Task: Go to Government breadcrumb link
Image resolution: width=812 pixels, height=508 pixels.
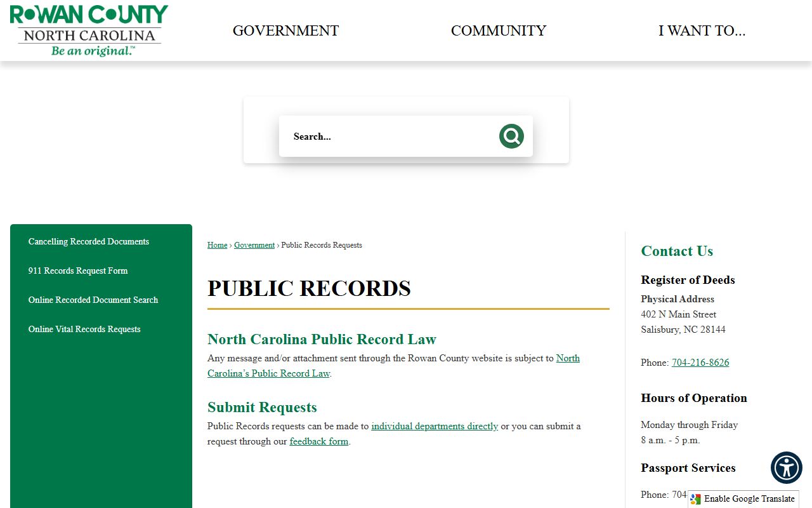Action: [254, 245]
